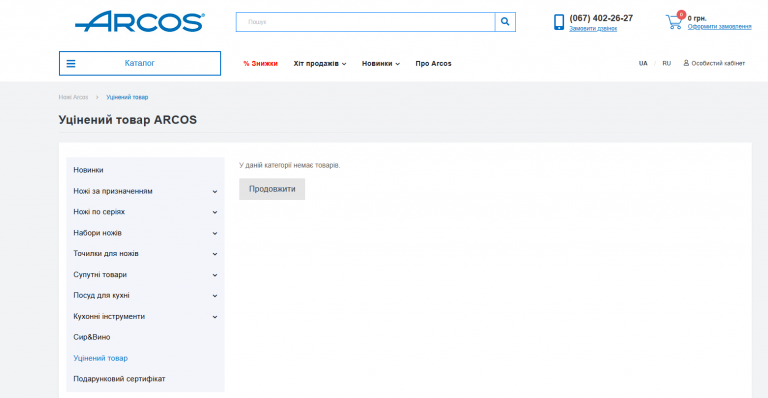The height and width of the screenshot is (398, 768).
Task: Open Сир&Вино category
Action: tap(92, 337)
